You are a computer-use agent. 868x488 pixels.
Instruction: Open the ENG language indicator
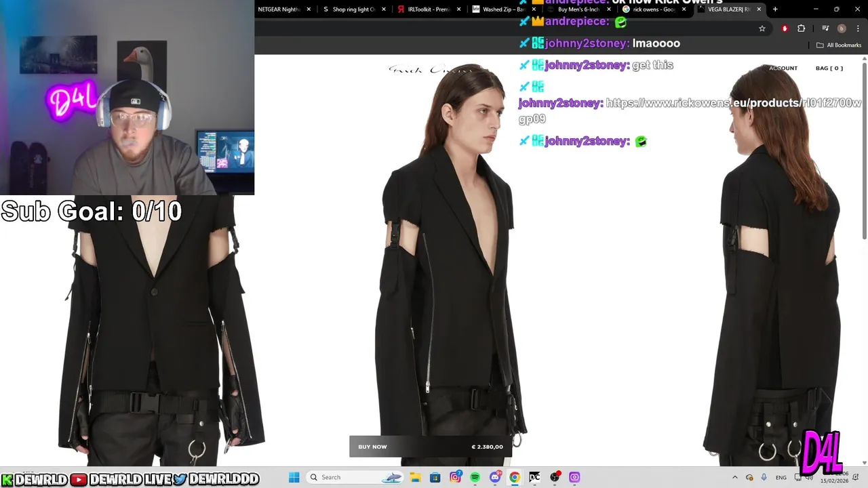(x=781, y=477)
